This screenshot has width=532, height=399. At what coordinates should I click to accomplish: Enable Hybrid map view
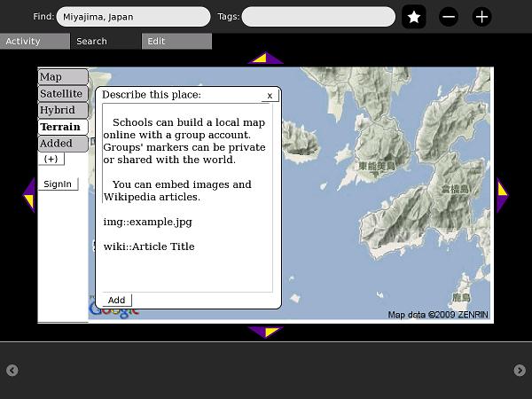[63, 111]
